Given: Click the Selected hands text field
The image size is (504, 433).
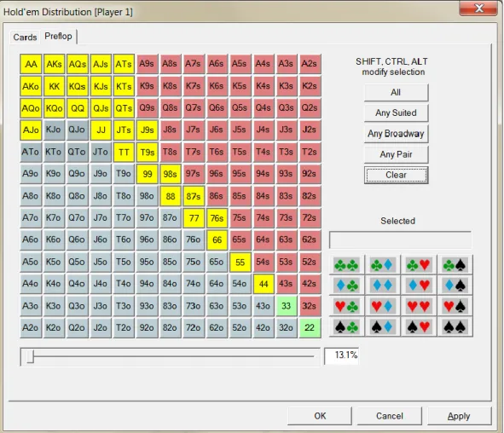Looking at the screenshot, I should click(x=401, y=240).
